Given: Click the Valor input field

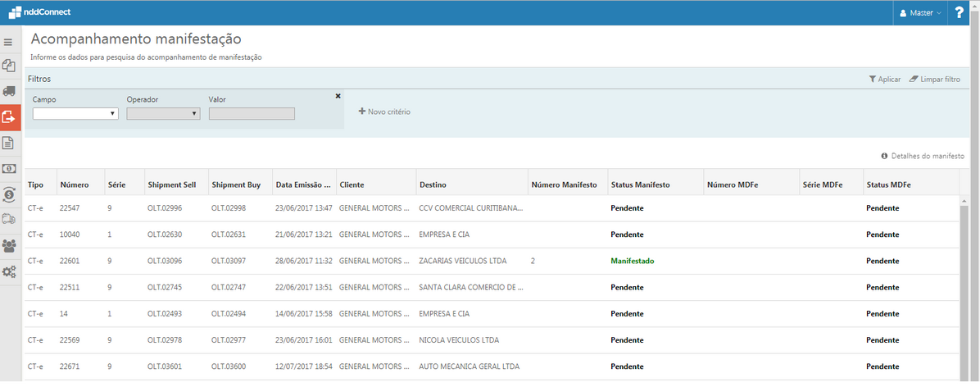Looking at the screenshot, I should click(252, 114).
